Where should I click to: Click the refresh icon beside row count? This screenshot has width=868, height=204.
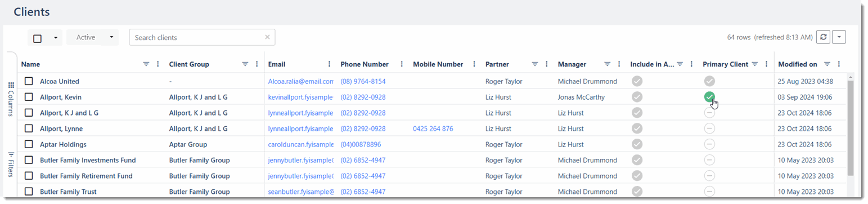click(823, 37)
